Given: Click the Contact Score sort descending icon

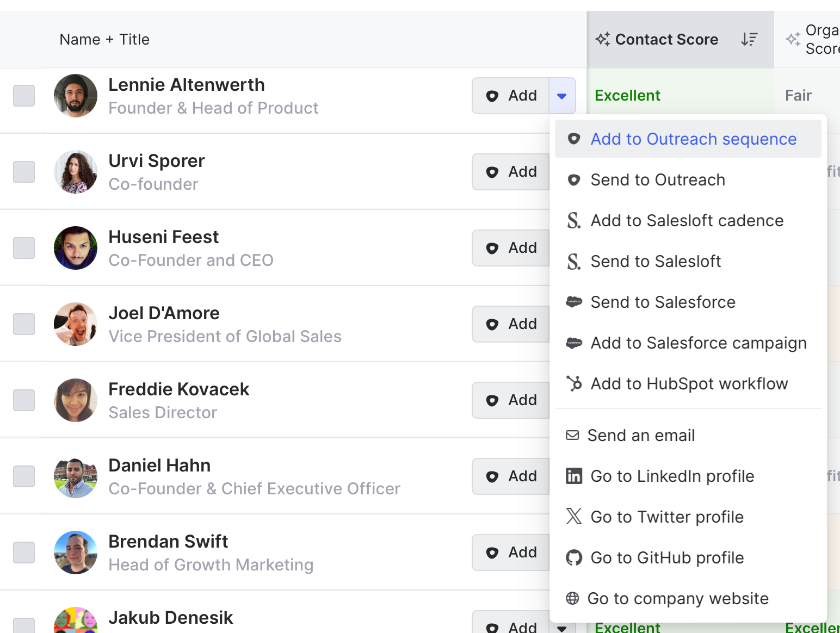Looking at the screenshot, I should click(x=749, y=39).
